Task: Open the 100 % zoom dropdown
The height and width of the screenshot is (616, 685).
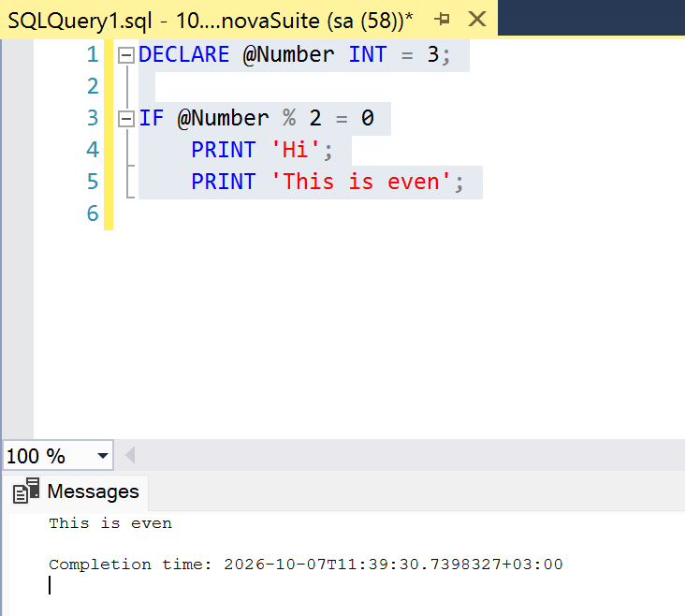Action: point(103,456)
